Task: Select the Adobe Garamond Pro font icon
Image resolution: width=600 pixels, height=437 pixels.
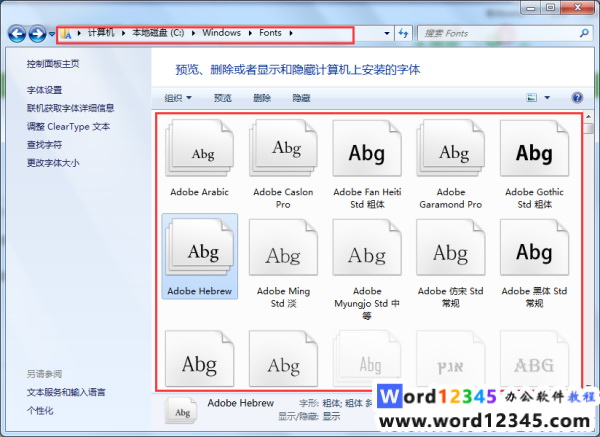Action: pyautogui.click(x=451, y=148)
